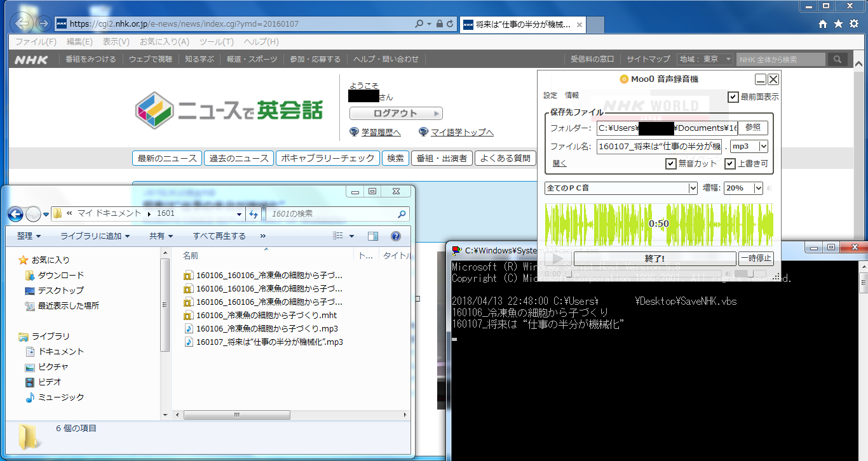The height and width of the screenshot is (461, 868).
Task: Open the マイ語学トップへ link
Action: [x=462, y=132]
